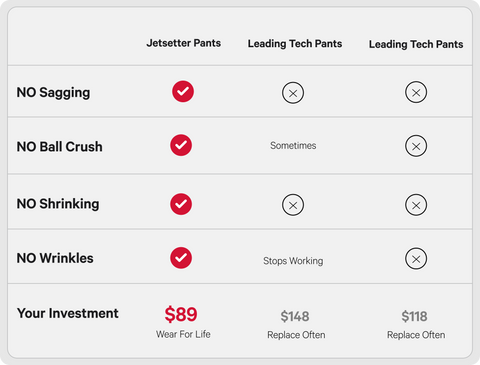This screenshot has height=365, width=480.
Task: Click last column X icon in NO Shrinking row
Action: click(416, 205)
